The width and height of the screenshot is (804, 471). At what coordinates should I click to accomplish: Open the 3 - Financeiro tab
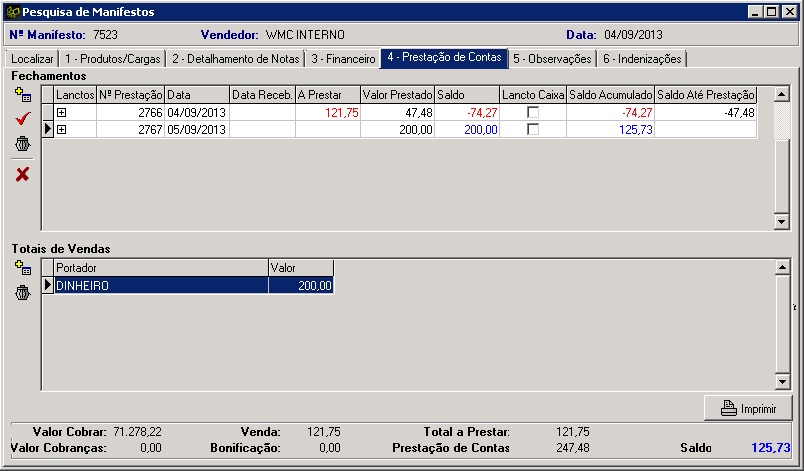[343, 59]
